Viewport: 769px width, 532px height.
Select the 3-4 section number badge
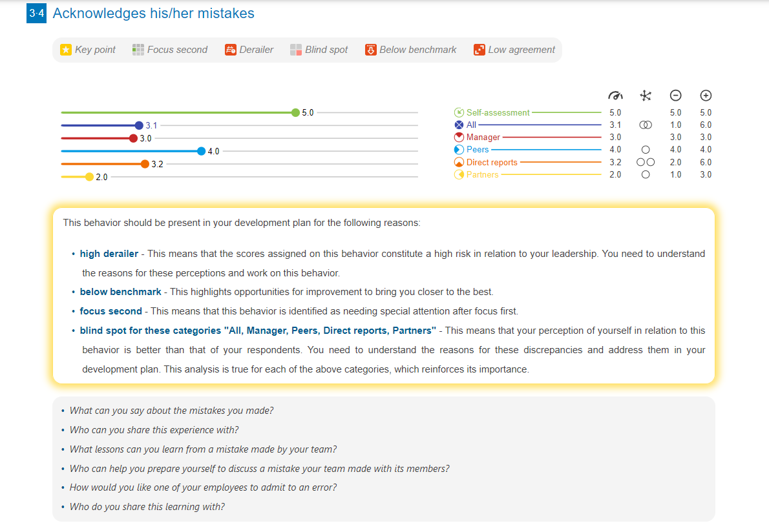coord(36,13)
